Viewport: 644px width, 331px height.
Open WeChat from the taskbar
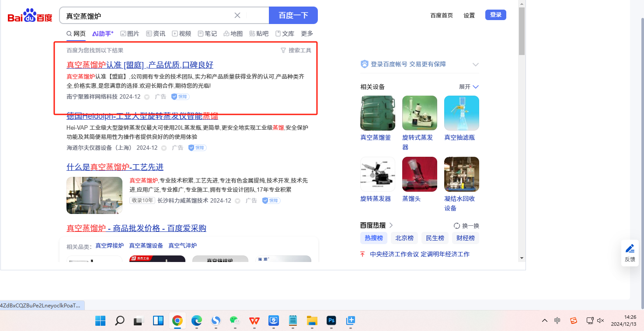point(235,321)
